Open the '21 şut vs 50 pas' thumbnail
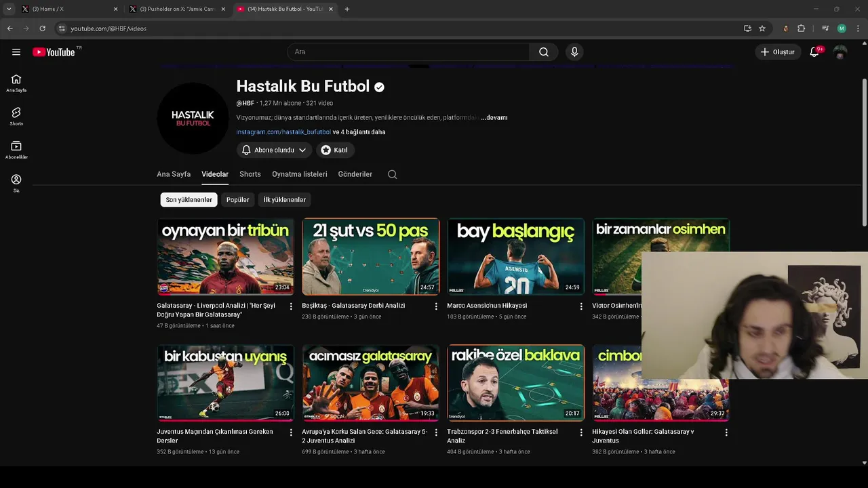This screenshot has width=868, height=488. pos(370,256)
